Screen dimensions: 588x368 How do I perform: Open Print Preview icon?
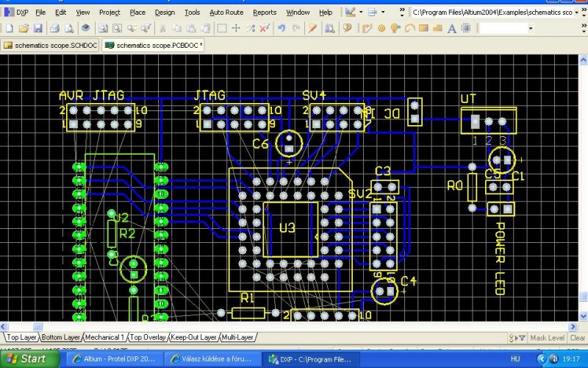(x=69, y=28)
